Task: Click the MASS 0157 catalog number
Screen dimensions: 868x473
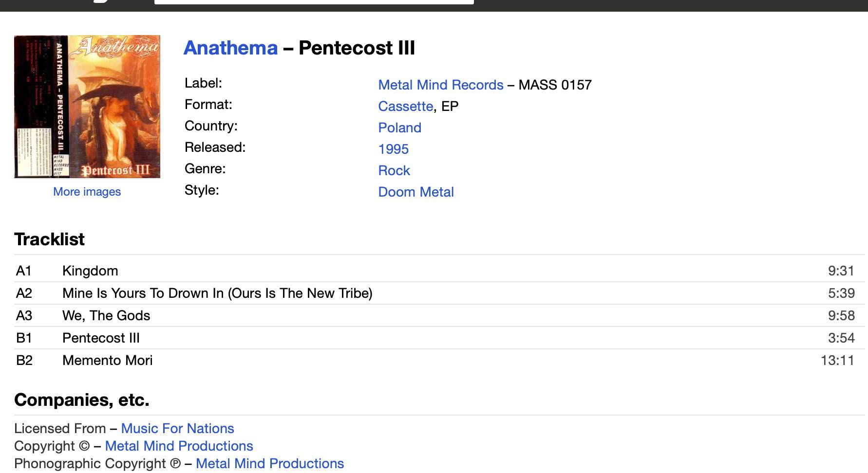Action: click(555, 85)
